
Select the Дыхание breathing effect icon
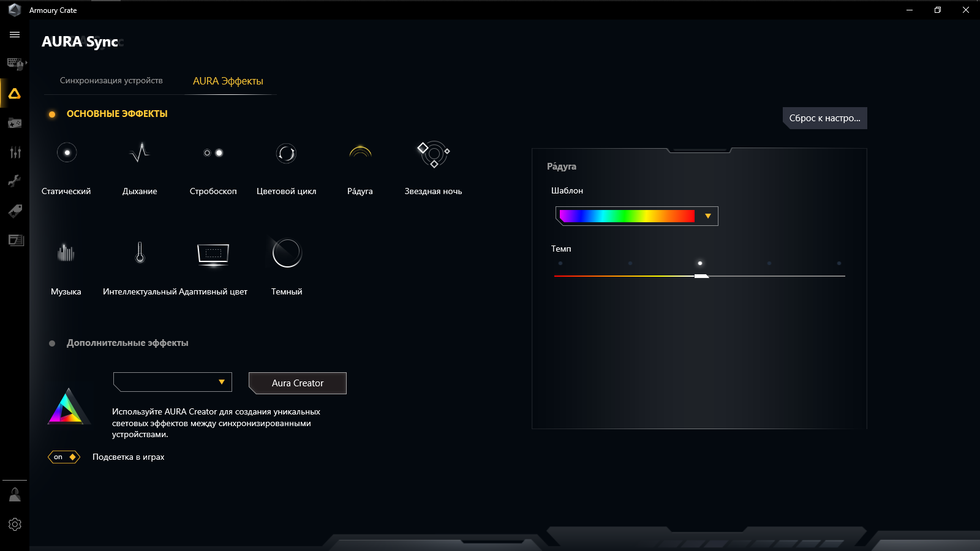point(140,152)
